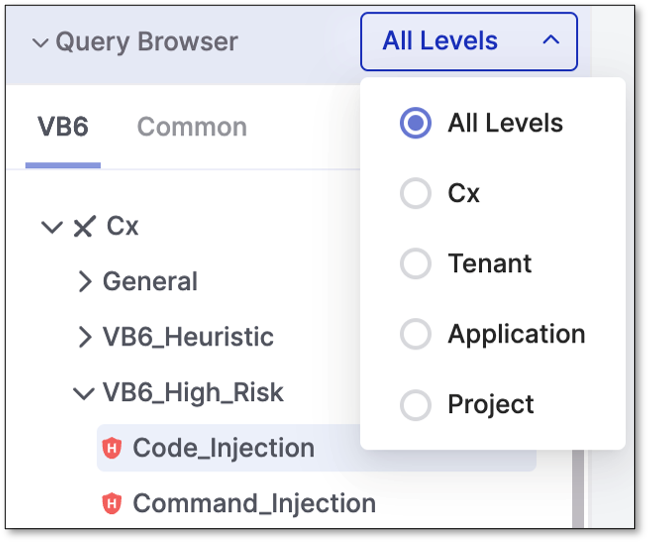
Task: Open the Command_Injection query
Action: tap(254, 503)
